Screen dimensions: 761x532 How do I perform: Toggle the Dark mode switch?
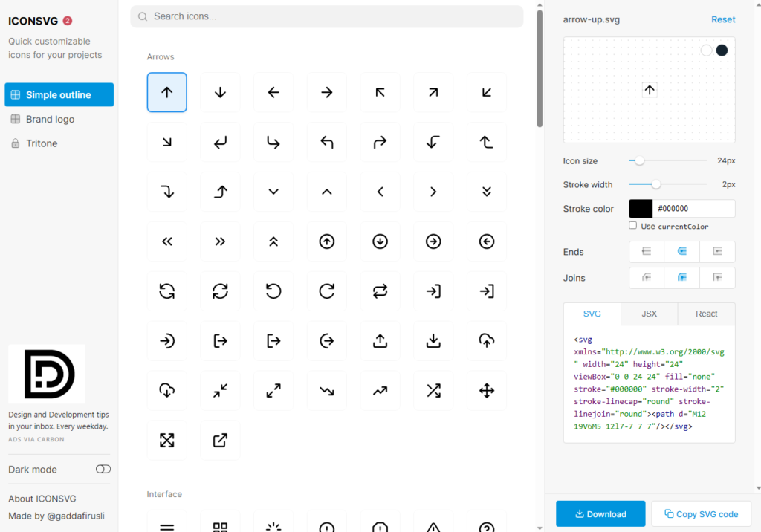point(103,469)
